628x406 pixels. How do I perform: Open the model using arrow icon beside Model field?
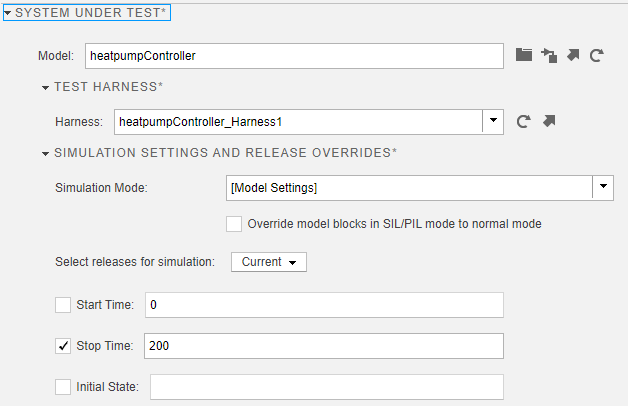click(x=572, y=56)
